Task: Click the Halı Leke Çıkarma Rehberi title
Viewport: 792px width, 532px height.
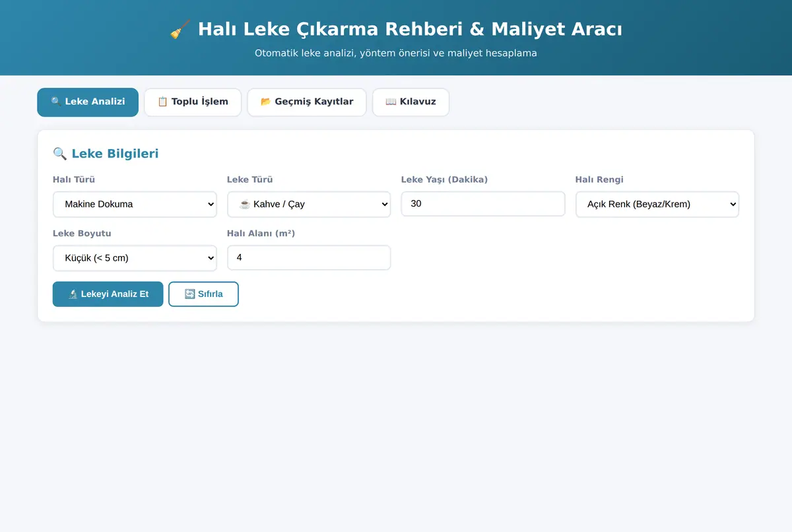Action: pos(409,30)
